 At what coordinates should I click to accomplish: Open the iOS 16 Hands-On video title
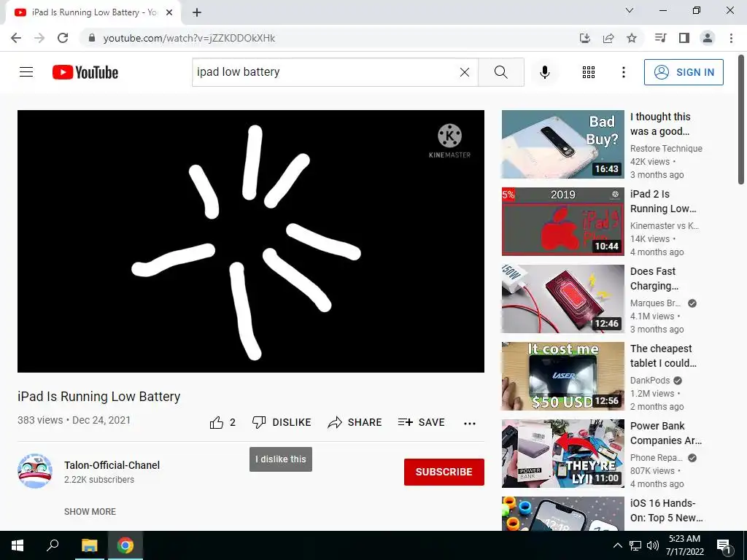[666, 510]
